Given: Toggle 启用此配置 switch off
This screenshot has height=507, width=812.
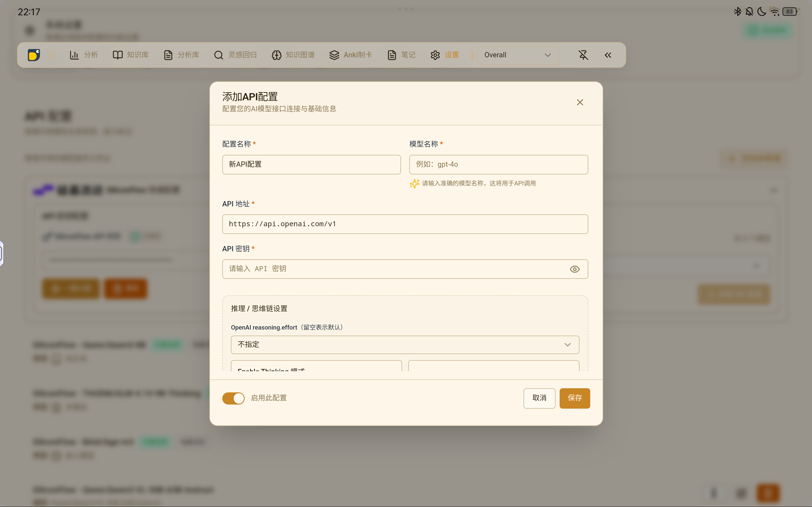Looking at the screenshot, I should [234, 398].
